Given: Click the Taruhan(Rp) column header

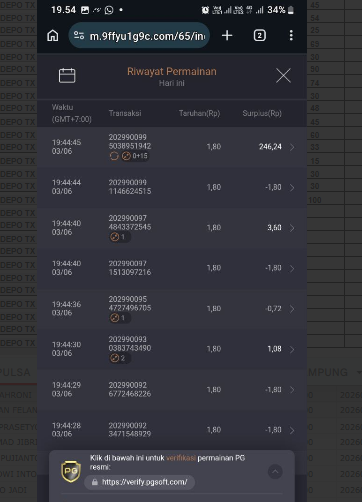Looking at the screenshot, I should (199, 113).
